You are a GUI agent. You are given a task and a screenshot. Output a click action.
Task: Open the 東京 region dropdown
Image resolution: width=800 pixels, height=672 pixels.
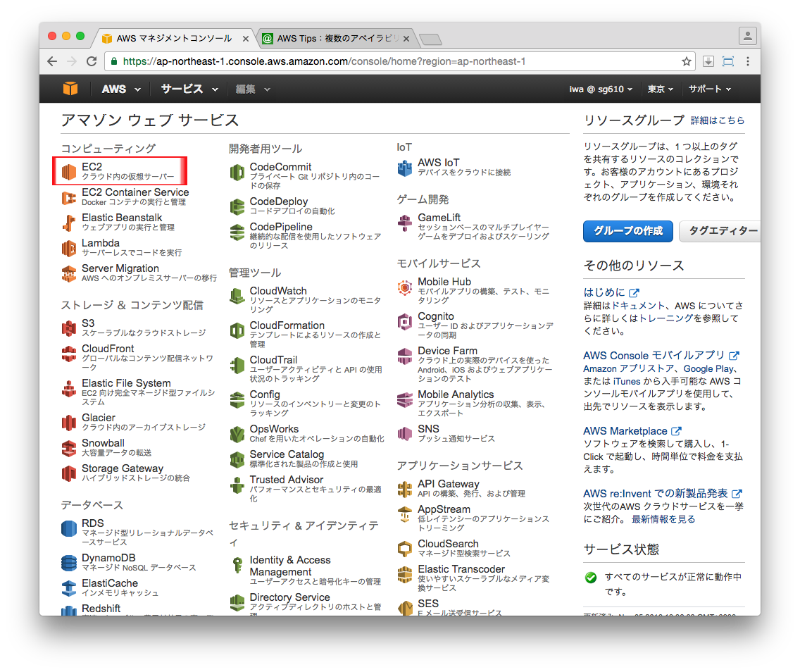pyautogui.click(x=660, y=89)
